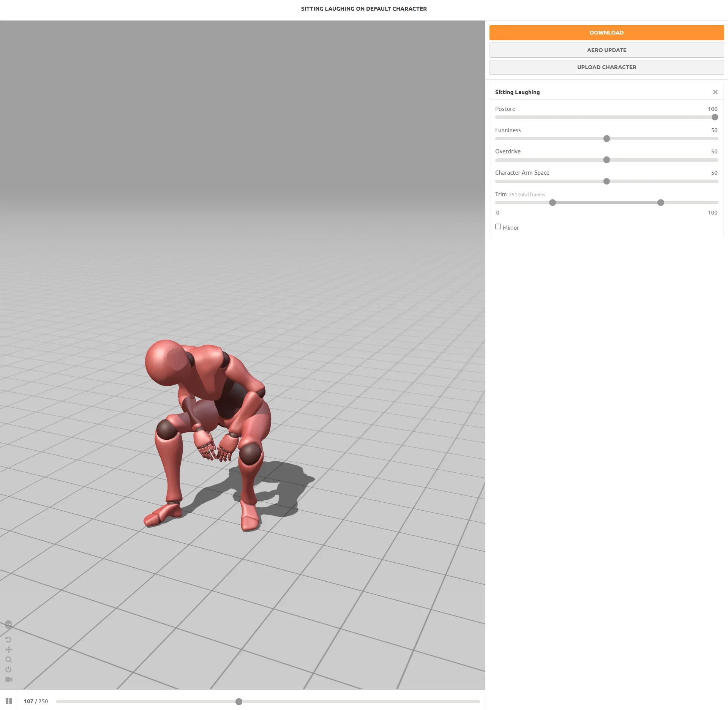Click the Overdrive label
728x710 pixels.
coord(508,151)
